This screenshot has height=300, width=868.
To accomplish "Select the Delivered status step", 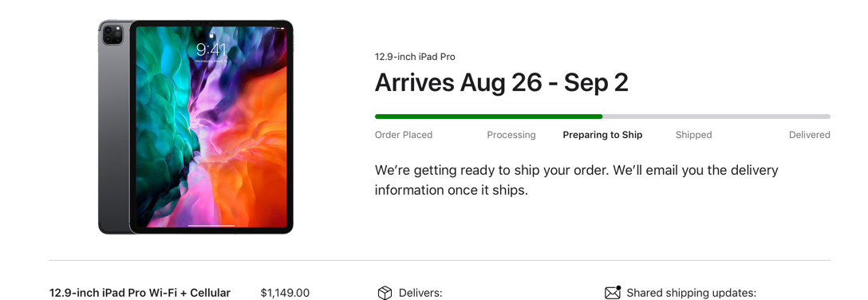I will pyautogui.click(x=809, y=135).
